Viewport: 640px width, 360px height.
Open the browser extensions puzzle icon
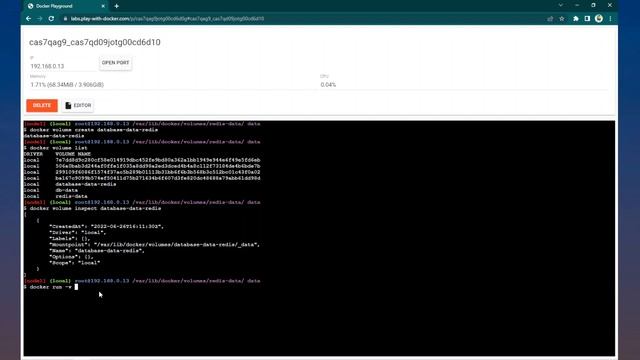576,19
